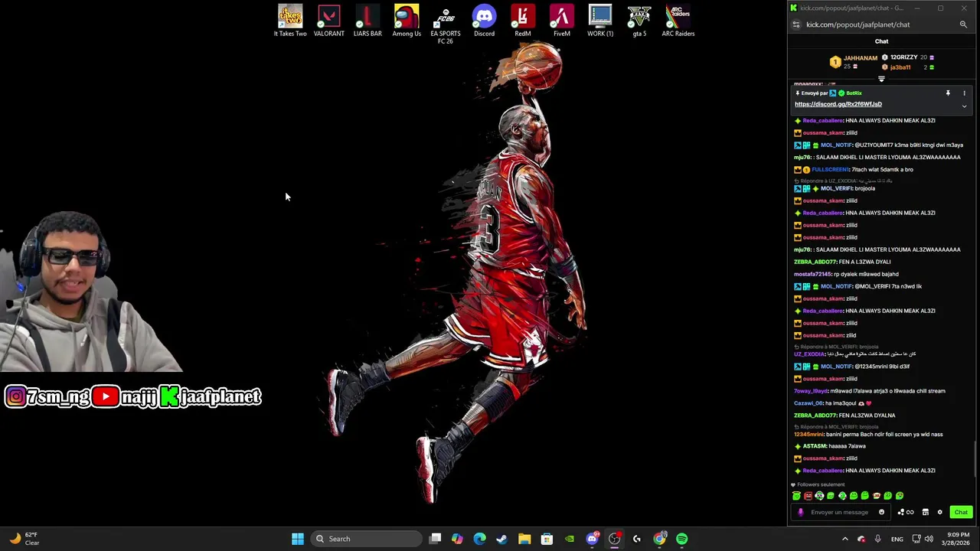Open Task View in the taskbar

click(436, 539)
